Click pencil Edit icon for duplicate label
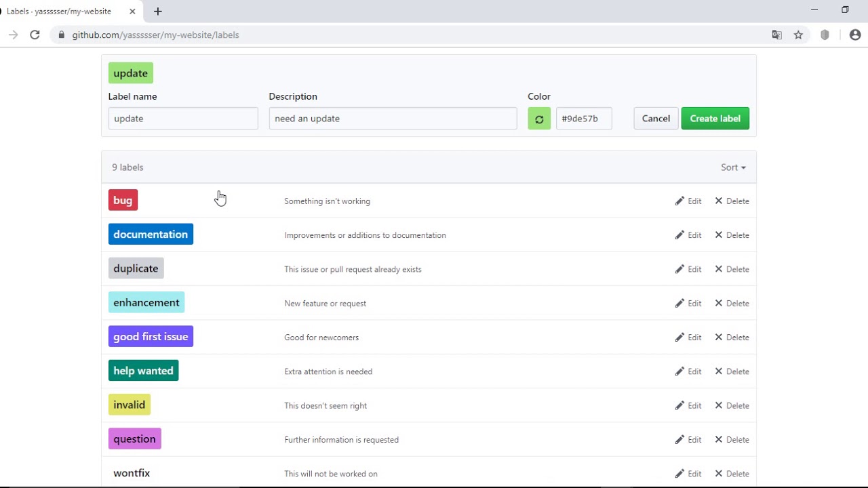The width and height of the screenshot is (868, 488). 679,269
